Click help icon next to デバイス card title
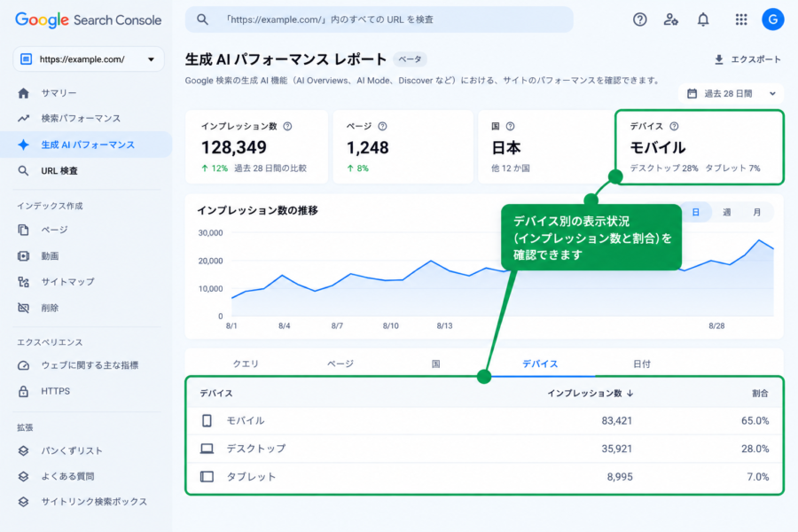The width and height of the screenshot is (798, 532). (x=674, y=126)
